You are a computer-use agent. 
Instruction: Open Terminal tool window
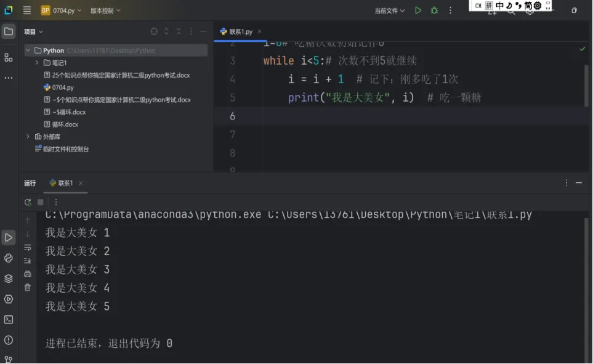[9, 320]
